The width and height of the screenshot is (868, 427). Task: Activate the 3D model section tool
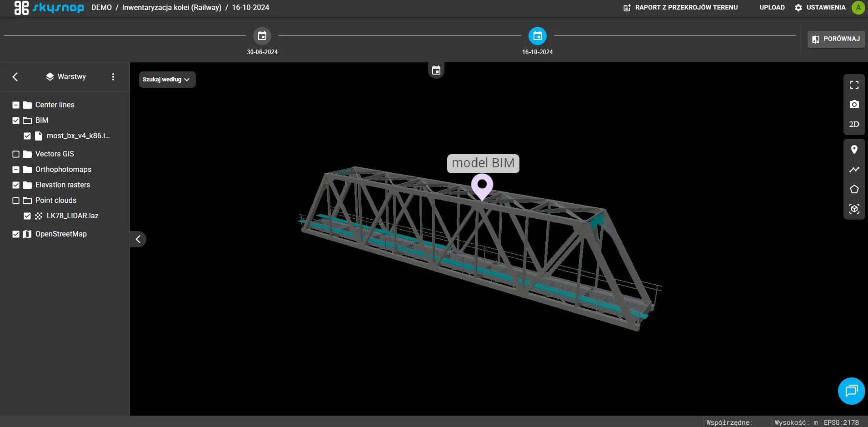tap(855, 209)
